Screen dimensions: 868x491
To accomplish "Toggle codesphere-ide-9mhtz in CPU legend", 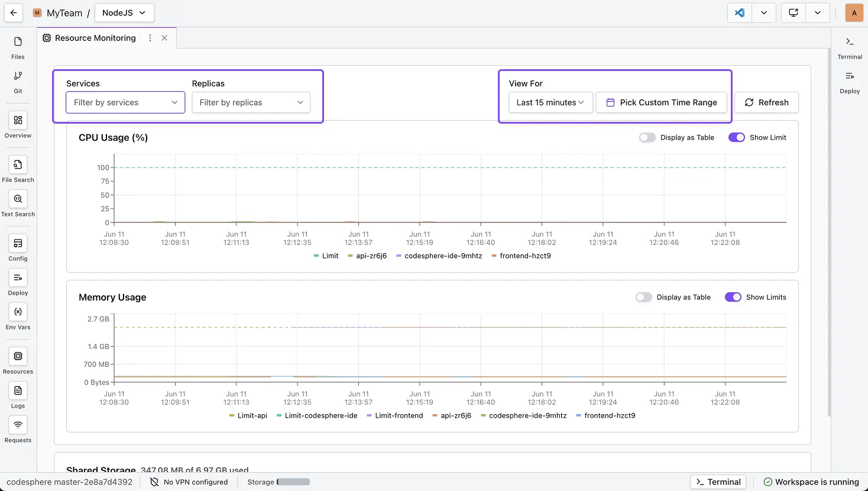I will click(439, 256).
